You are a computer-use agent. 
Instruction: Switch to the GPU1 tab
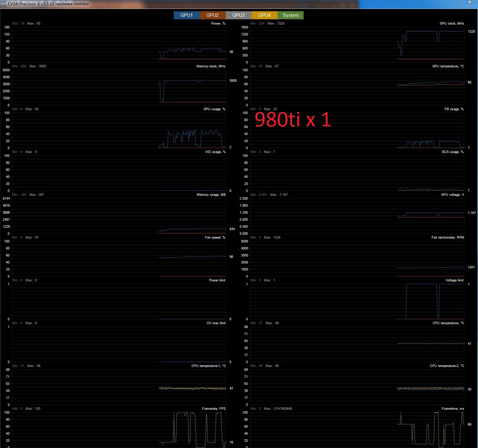[186, 15]
